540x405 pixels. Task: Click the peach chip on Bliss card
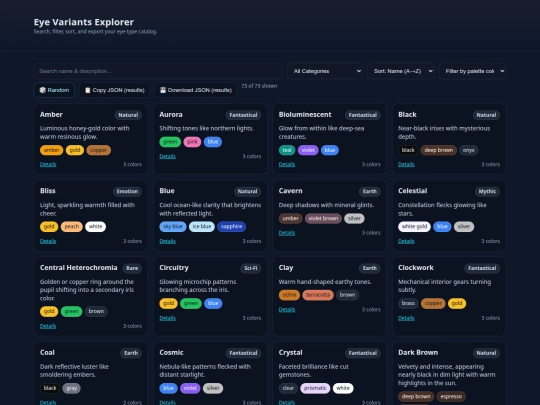pos(72,226)
